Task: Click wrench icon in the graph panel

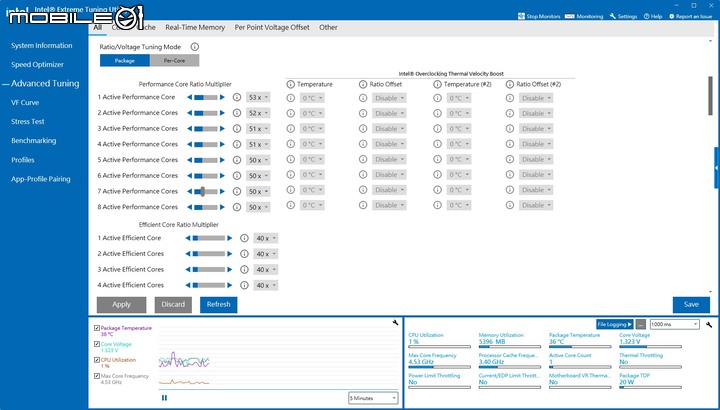Action: [x=395, y=323]
